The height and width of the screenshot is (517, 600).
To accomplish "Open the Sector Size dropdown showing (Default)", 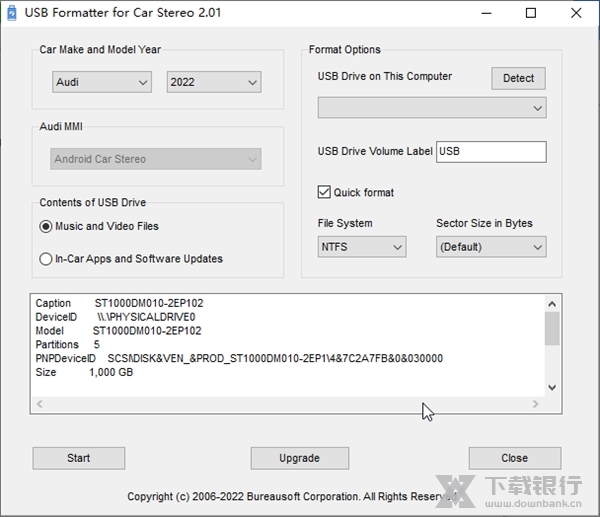I will 491,247.
